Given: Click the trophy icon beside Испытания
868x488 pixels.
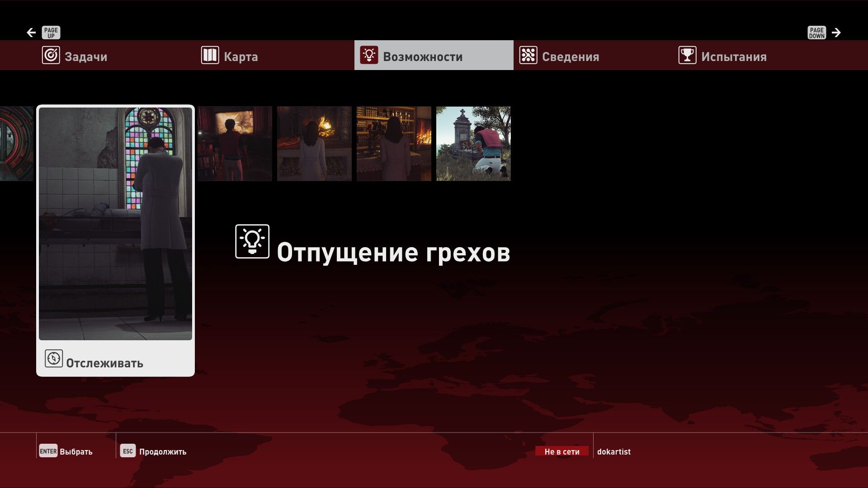Looking at the screenshot, I should tap(687, 56).
